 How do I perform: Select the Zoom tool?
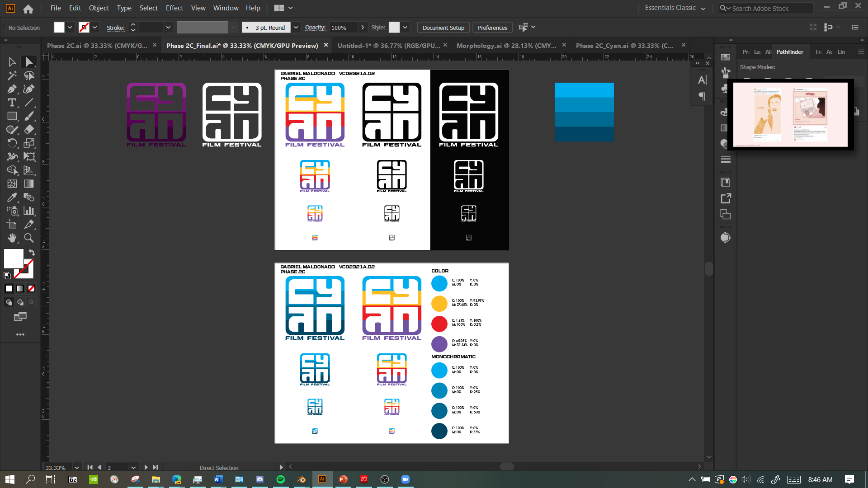(x=29, y=238)
